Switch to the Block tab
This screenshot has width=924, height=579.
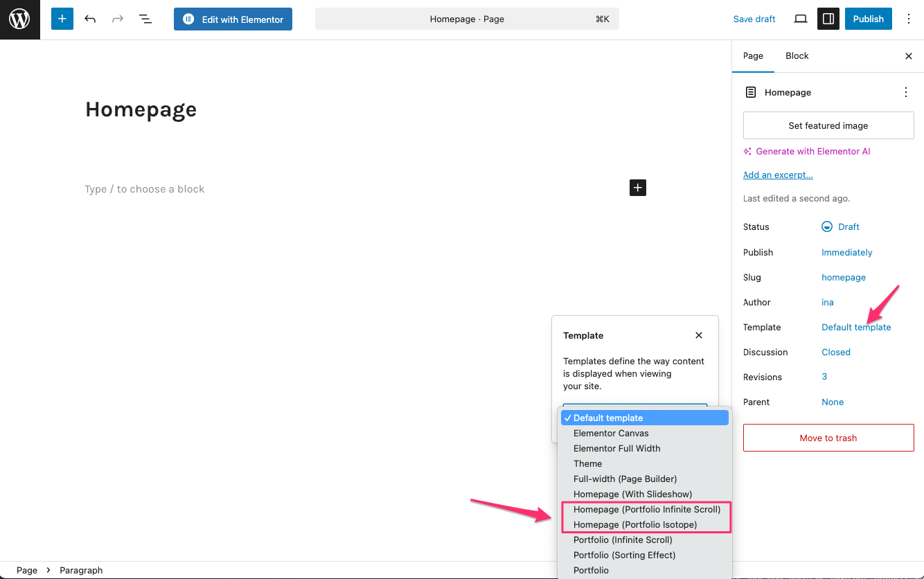point(797,56)
